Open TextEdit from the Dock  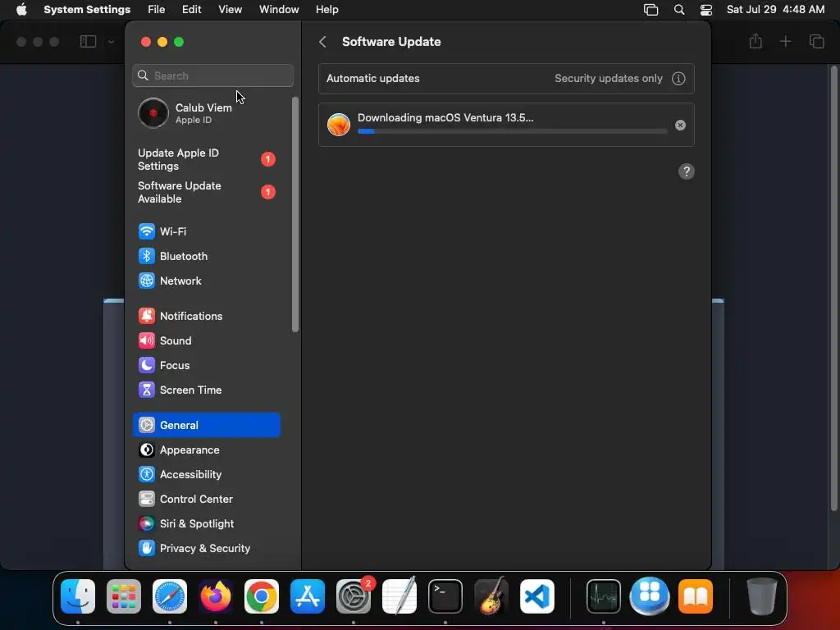[x=399, y=596]
